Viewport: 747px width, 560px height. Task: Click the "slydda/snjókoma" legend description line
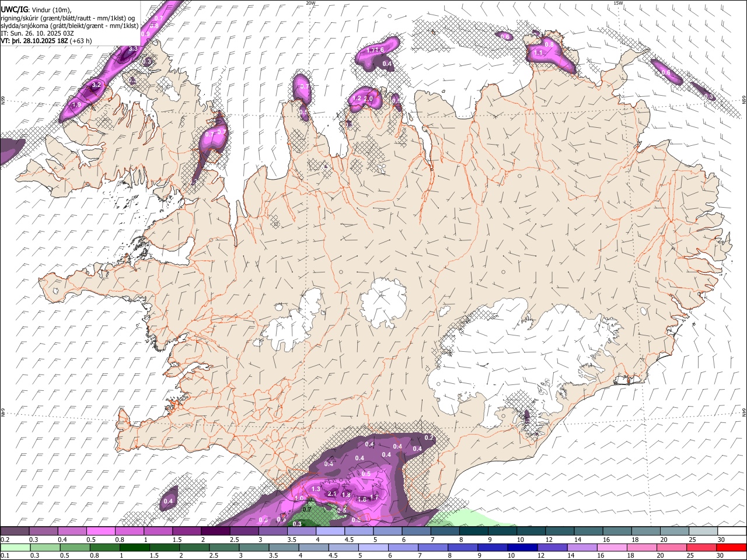70,26
